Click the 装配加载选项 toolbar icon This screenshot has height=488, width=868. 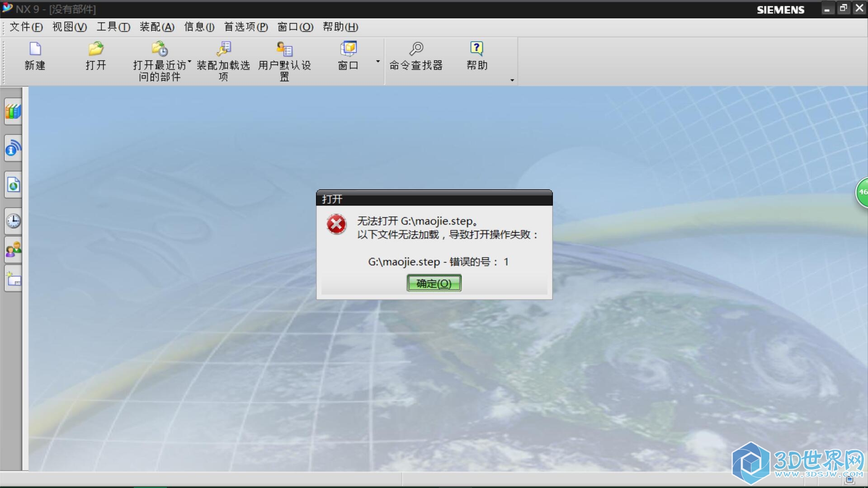coord(223,49)
